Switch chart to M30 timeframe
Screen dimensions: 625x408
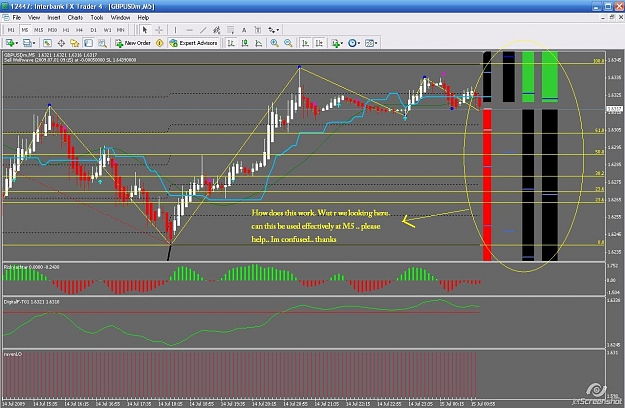pos(52,30)
